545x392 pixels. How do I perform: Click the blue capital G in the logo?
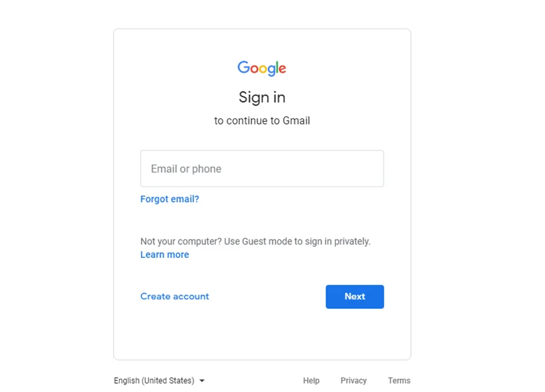(243, 67)
